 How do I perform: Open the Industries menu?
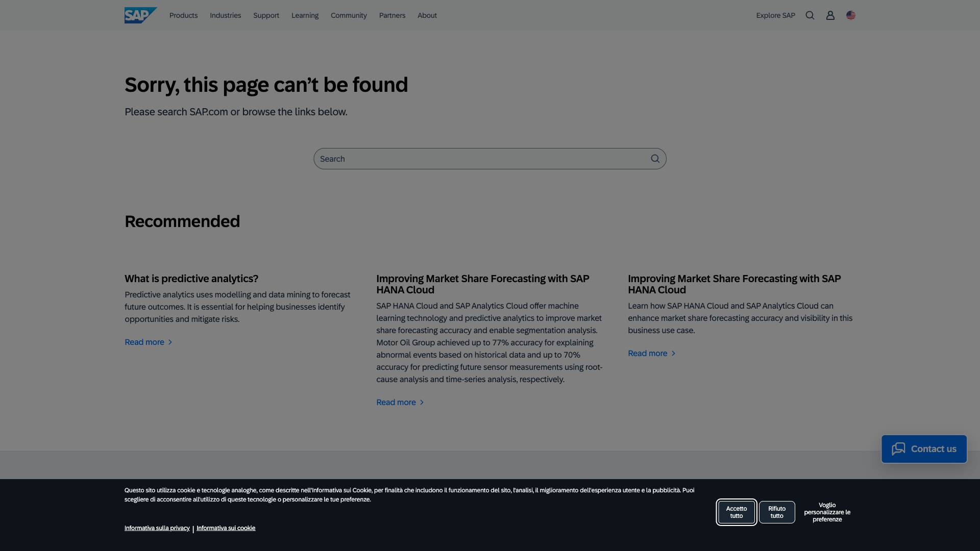(225, 15)
